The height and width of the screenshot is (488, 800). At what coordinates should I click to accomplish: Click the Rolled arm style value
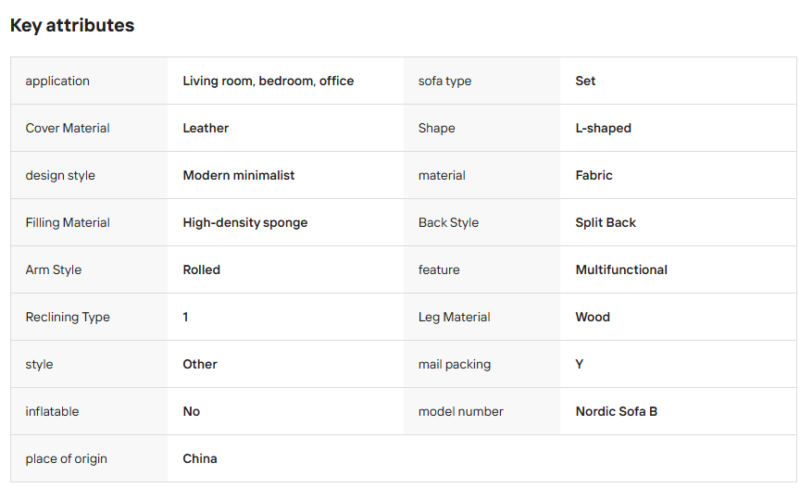tap(202, 270)
